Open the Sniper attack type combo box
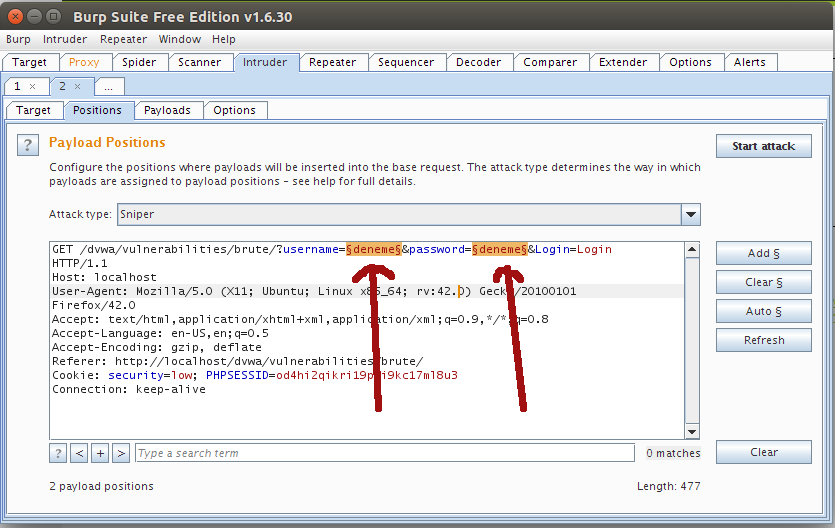 click(x=408, y=214)
